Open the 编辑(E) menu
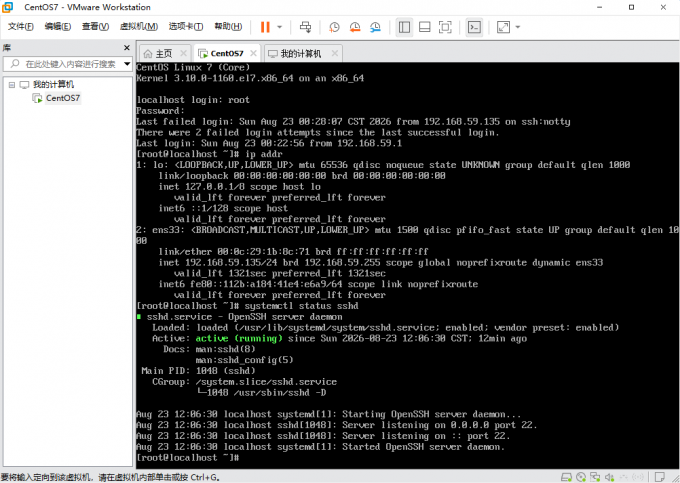 58,26
